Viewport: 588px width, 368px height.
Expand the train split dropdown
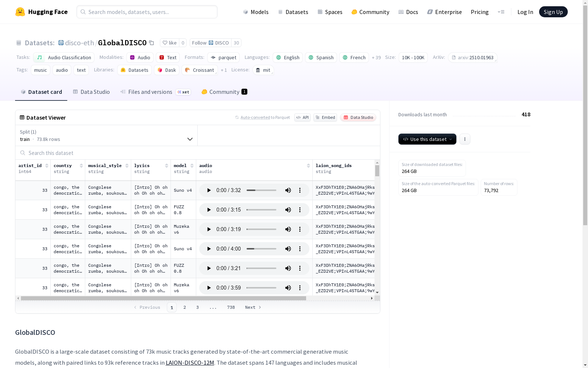[106, 135]
